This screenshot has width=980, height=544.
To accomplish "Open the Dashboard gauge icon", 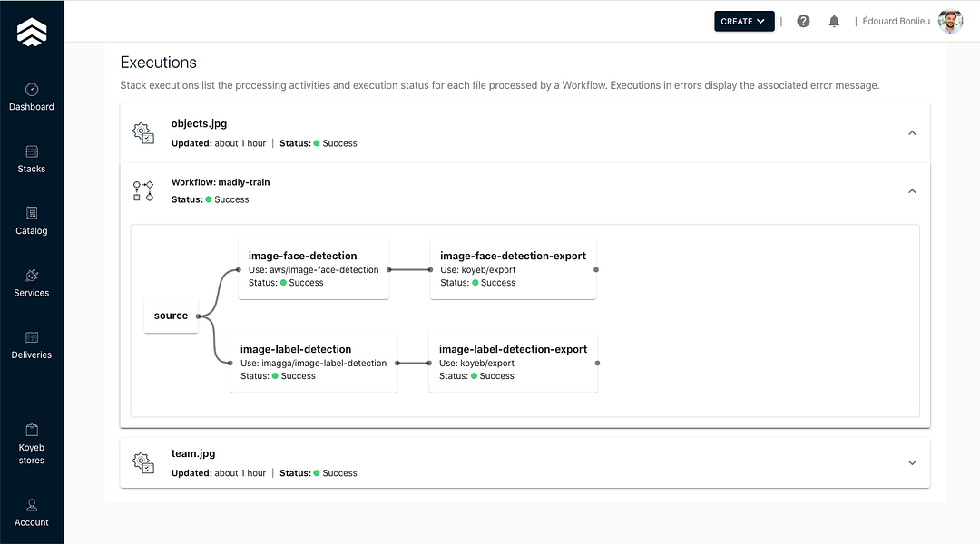I will coord(32,90).
